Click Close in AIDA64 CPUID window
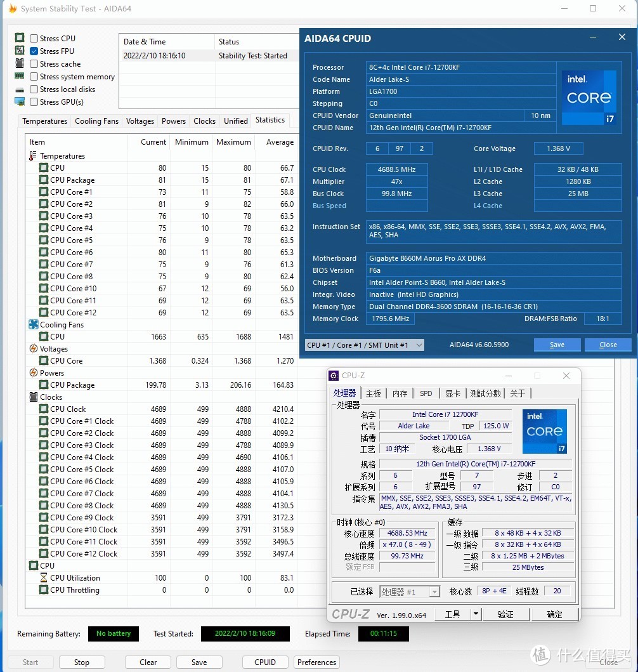 608,345
